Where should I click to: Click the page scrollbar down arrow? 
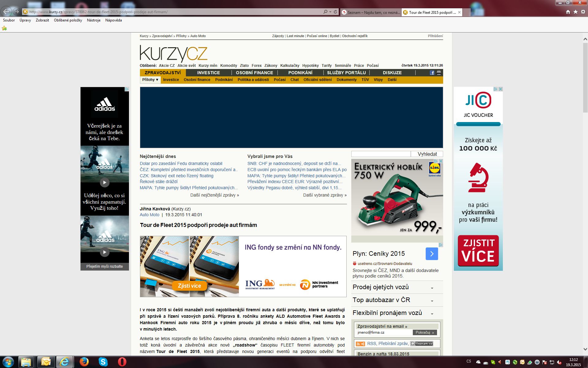coord(585,349)
